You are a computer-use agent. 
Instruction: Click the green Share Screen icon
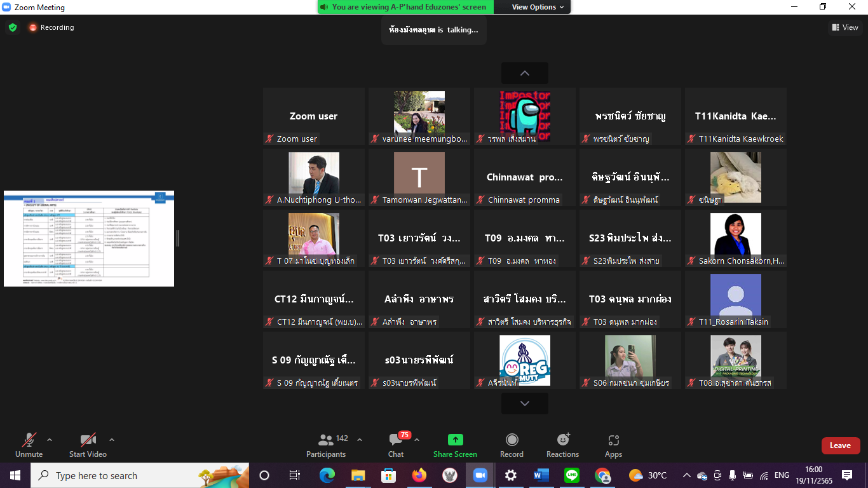pos(455,440)
